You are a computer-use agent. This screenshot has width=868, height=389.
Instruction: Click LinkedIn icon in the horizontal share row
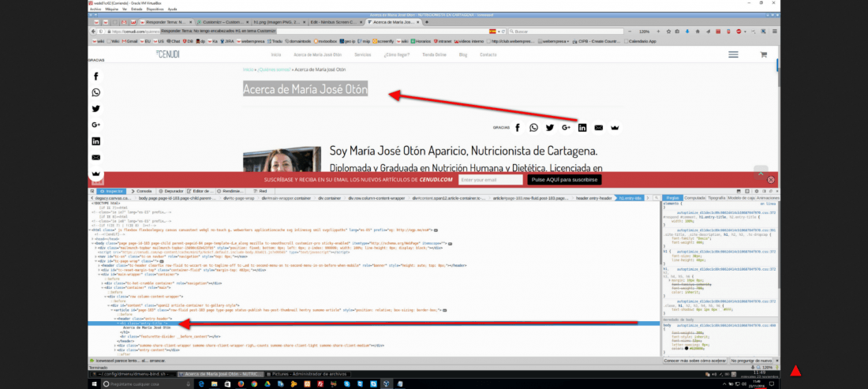(582, 128)
